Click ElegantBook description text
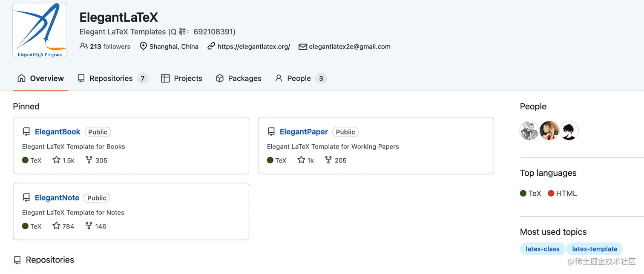Viewport: 644px width, 274px height. [74, 146]
